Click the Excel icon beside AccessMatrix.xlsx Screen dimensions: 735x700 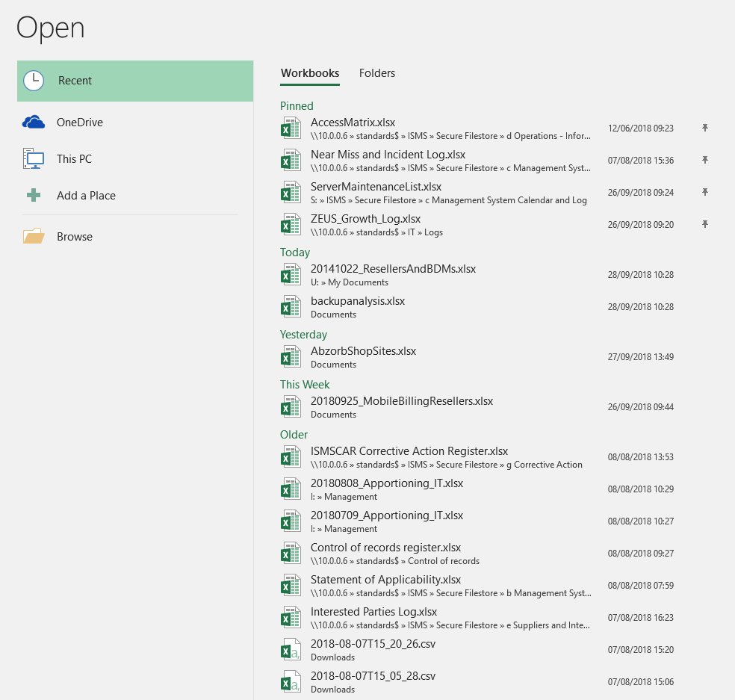coord(290,128)
